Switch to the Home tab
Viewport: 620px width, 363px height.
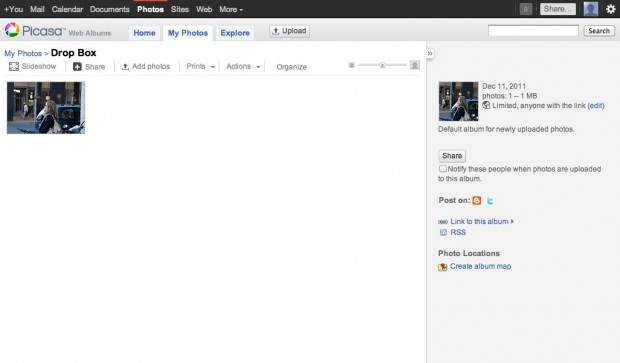point(144,33)
